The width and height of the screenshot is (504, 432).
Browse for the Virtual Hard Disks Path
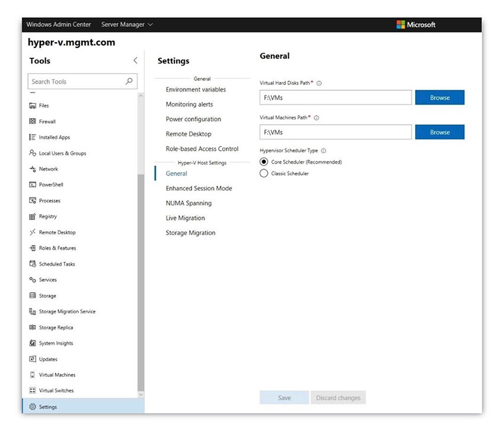pos(439,97)
